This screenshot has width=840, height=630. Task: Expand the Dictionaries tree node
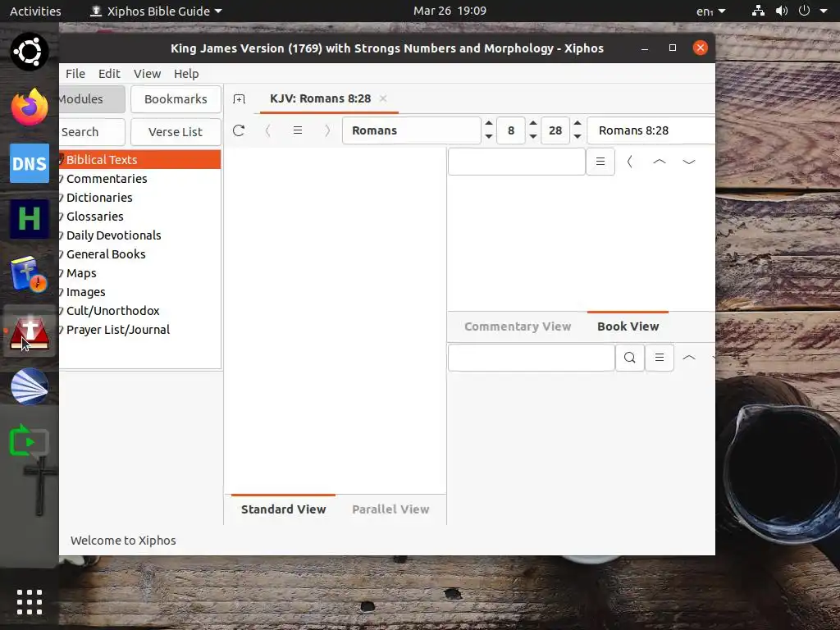click(x=61, y=198)
